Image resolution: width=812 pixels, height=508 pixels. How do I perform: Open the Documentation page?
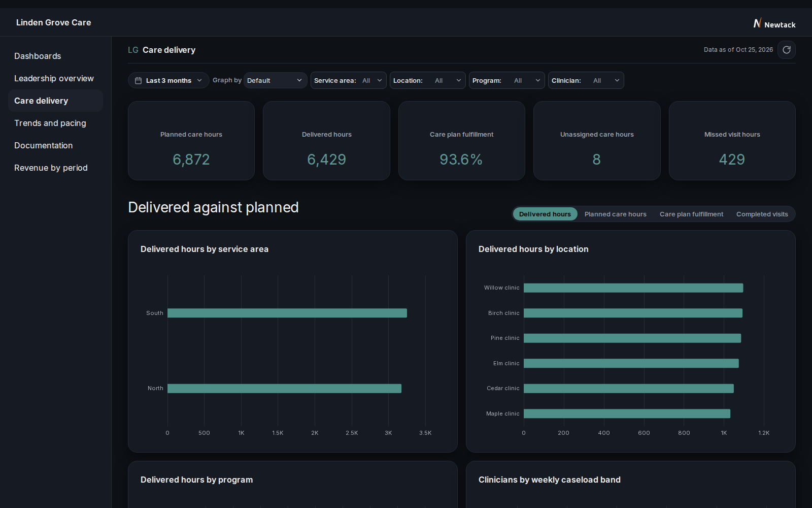click(x=56, y=145)
